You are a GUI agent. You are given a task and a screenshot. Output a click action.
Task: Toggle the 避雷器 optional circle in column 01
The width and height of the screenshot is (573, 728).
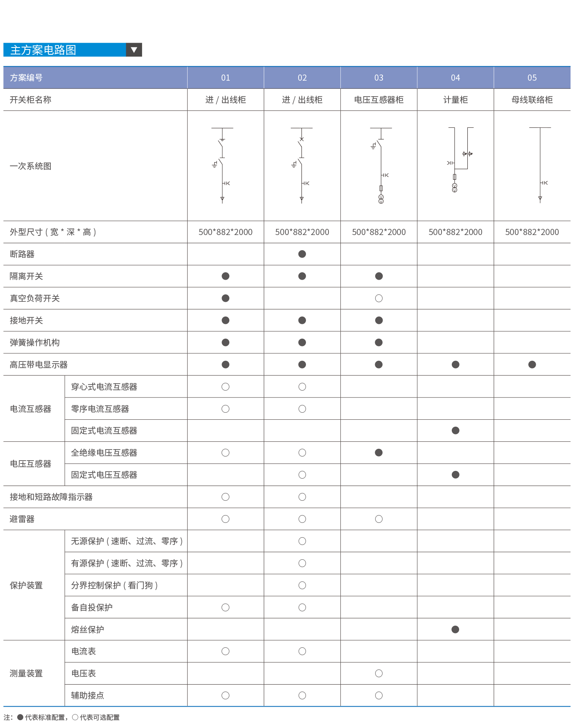point(225,519)
